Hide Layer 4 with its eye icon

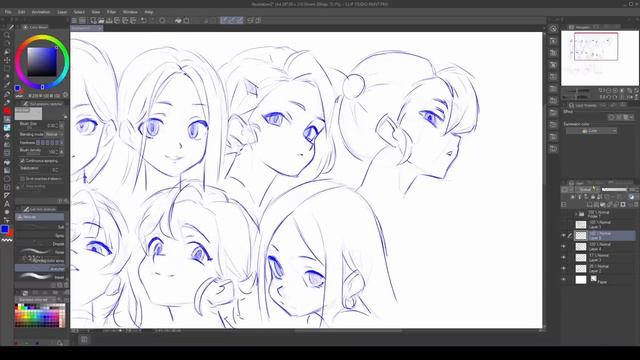point(564,247)
